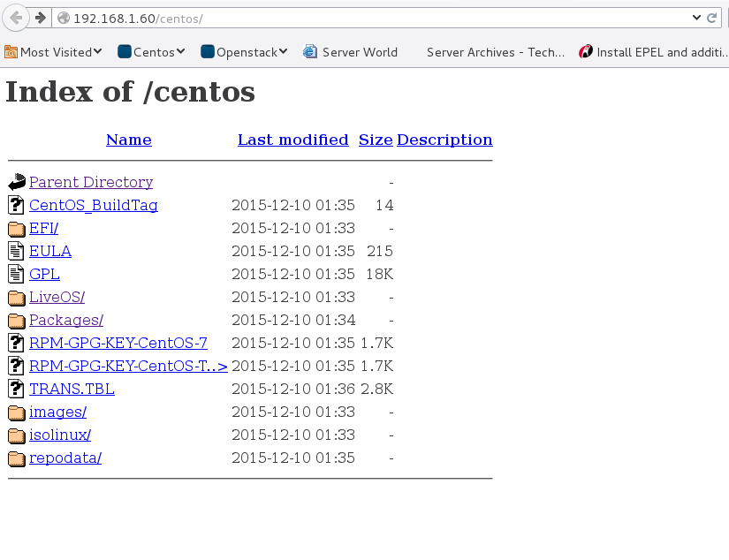
Task: Open the isolinux/ directory
Action: [60, 435]
